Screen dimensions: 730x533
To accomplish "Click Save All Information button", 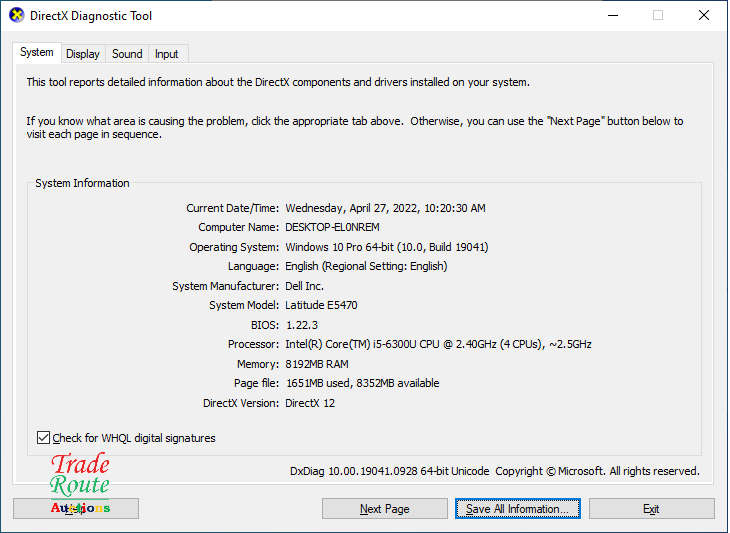I will point(518,509).
